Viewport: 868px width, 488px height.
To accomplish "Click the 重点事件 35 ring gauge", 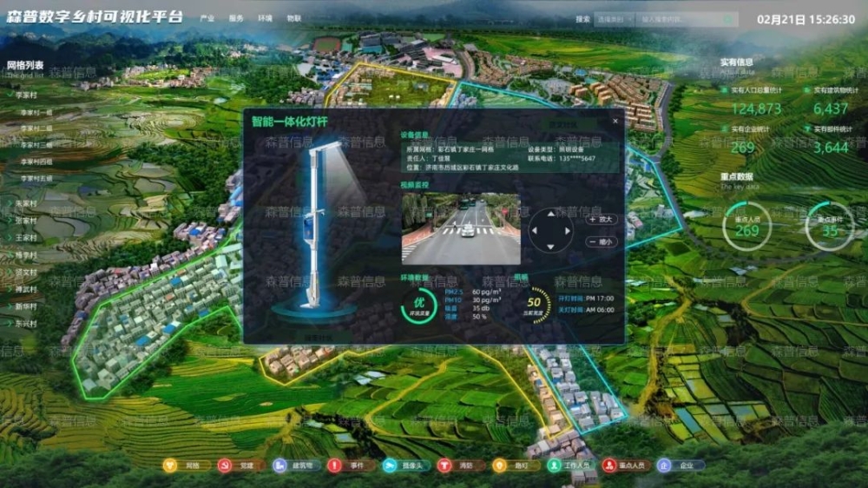I will [830, 228].
